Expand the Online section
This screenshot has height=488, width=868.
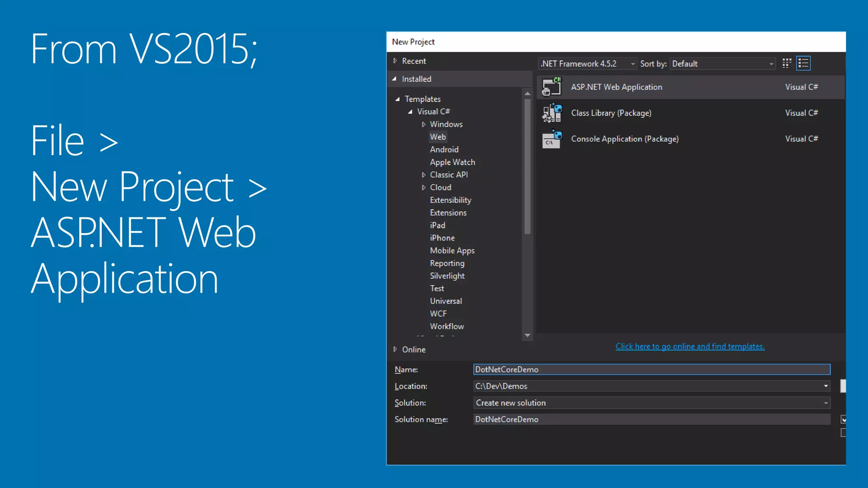pyautogui.click(x=395, y=349)
